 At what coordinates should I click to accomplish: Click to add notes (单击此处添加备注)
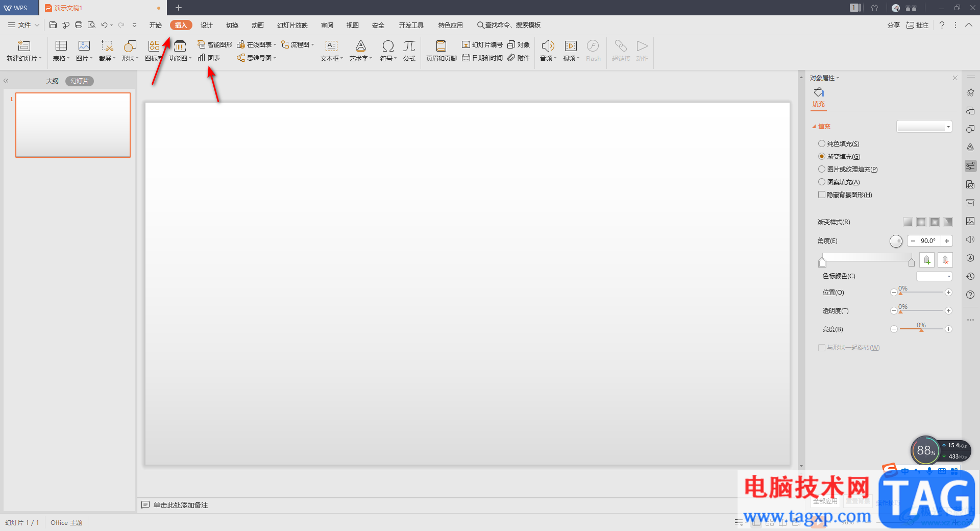[181, 505]
